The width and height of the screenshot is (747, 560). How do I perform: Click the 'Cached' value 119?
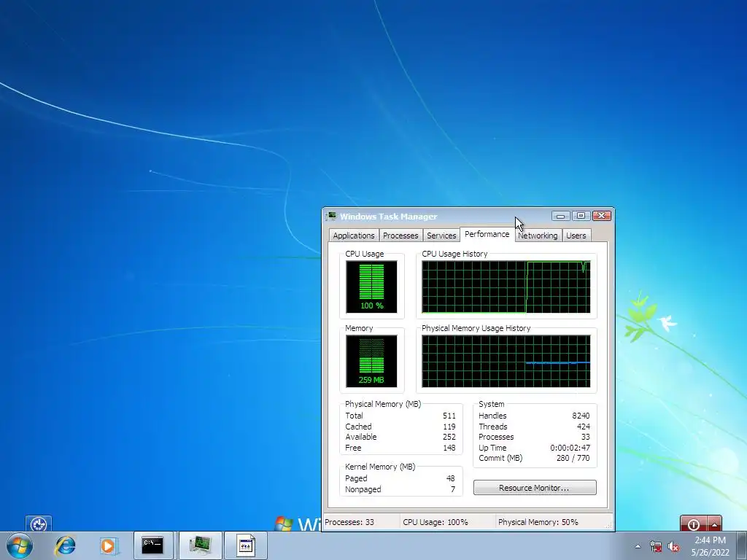click(x=449, y=427)
